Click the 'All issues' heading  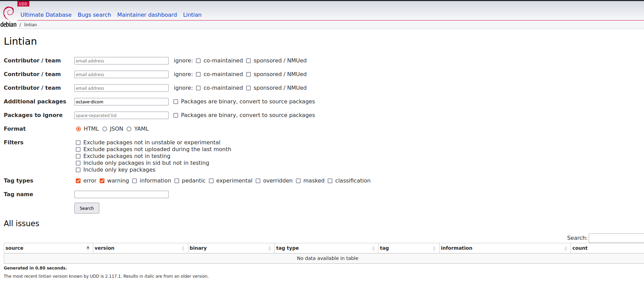(22, 223)
